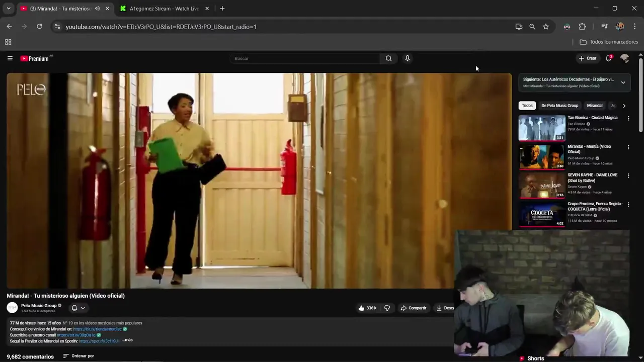Click the browser address bar URL
The width and height of the screenshot is (644, 362).
[x=161, y=27]
